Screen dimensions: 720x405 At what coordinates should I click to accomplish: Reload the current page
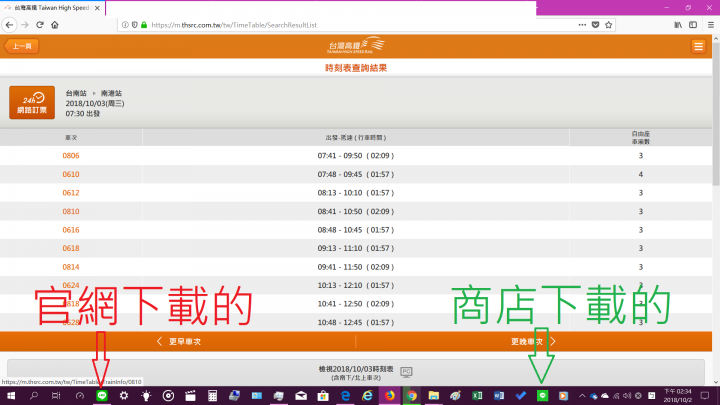pyautogui.click(x=40, y=25)
